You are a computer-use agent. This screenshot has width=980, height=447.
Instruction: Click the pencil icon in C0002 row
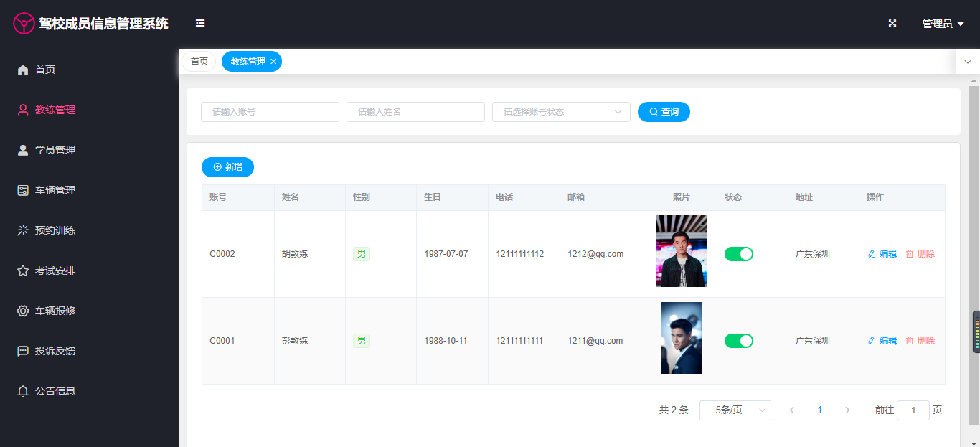pyautogui.click(x=872, y=254)
